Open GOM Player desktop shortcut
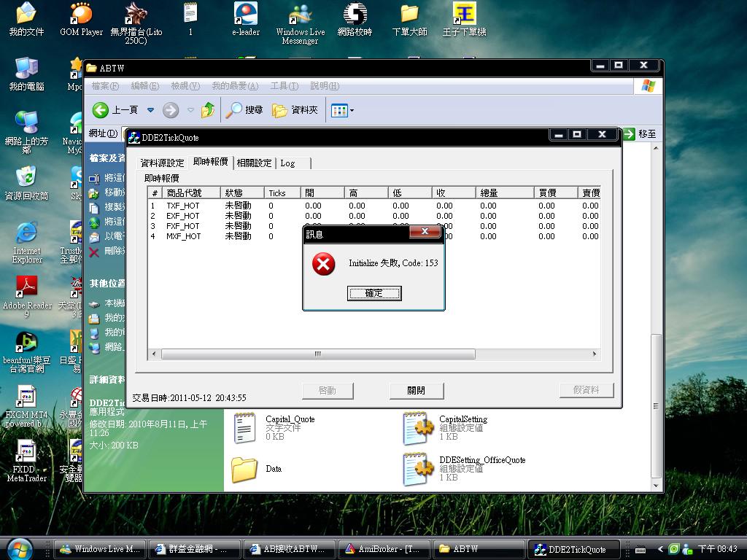This screenshot has height=560, width=747. click(81, 19)
